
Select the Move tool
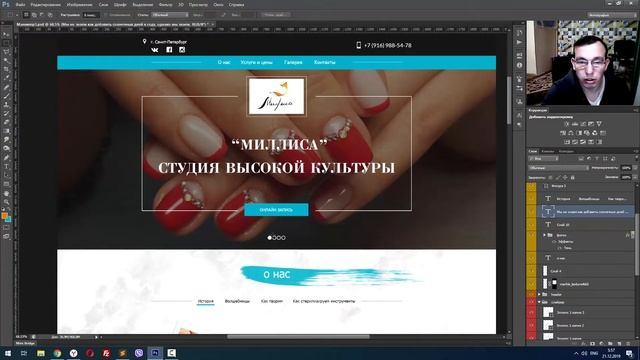point(6,34)
